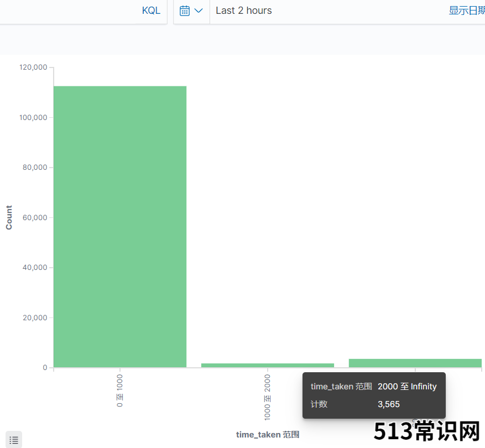Click the time_taken 范围 x-axis title
The image size is (485, 448).
tap(267, 435)
